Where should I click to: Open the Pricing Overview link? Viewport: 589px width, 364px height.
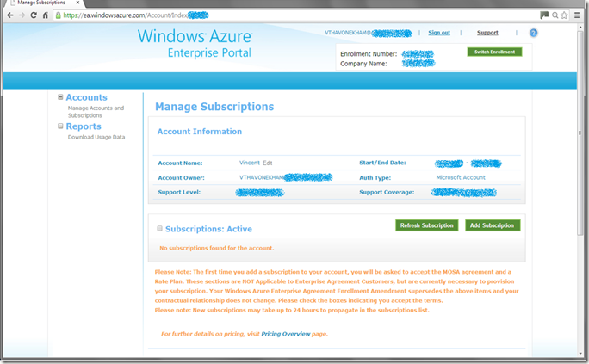click(x=286, y=334)
